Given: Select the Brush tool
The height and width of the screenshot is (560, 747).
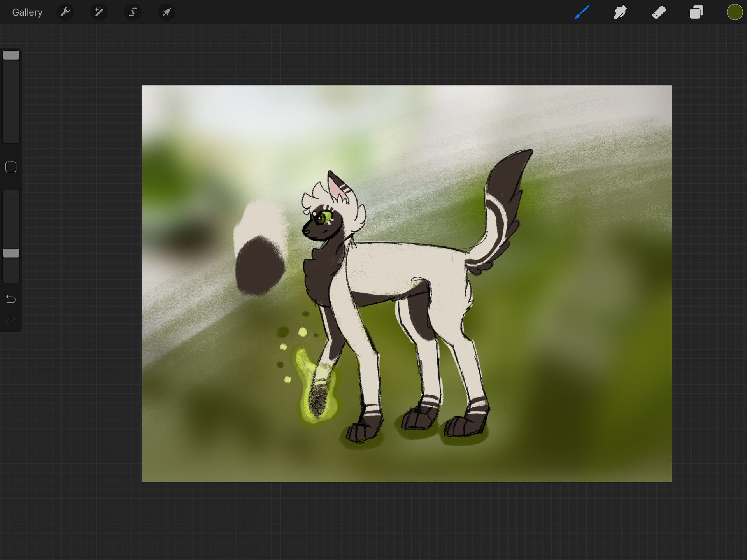Looking at the screenshot, I should click(x=582, y=12).
